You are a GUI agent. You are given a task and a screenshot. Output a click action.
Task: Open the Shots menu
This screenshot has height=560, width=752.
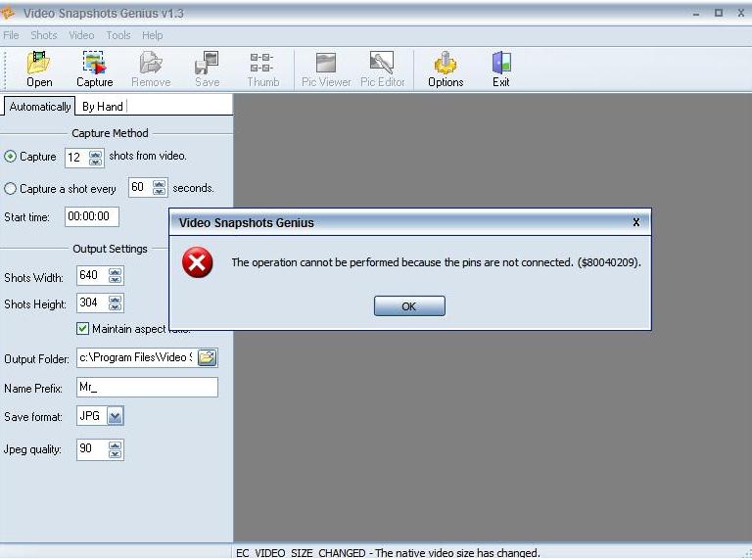pos(44,35)
